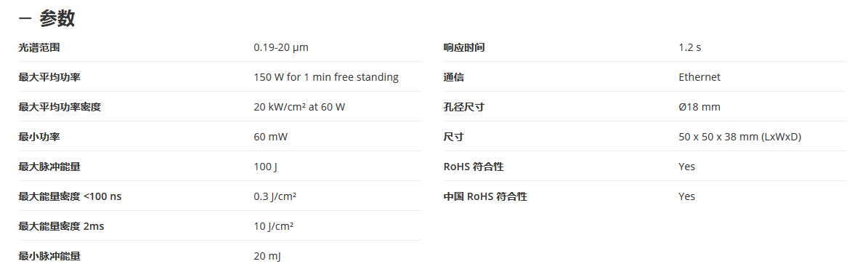Click the 最大平均功率密度 label
Screen dimensions: 868x280
tap(60, 108)
